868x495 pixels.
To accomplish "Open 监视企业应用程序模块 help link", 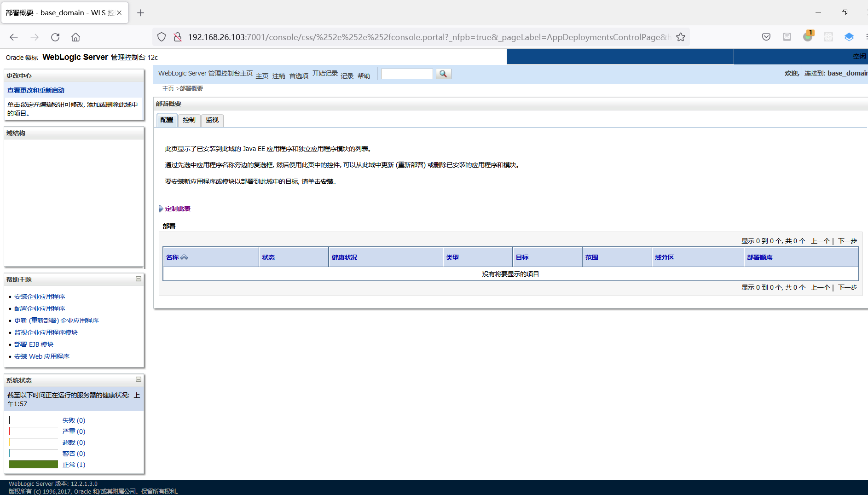I will click(46, 332).
